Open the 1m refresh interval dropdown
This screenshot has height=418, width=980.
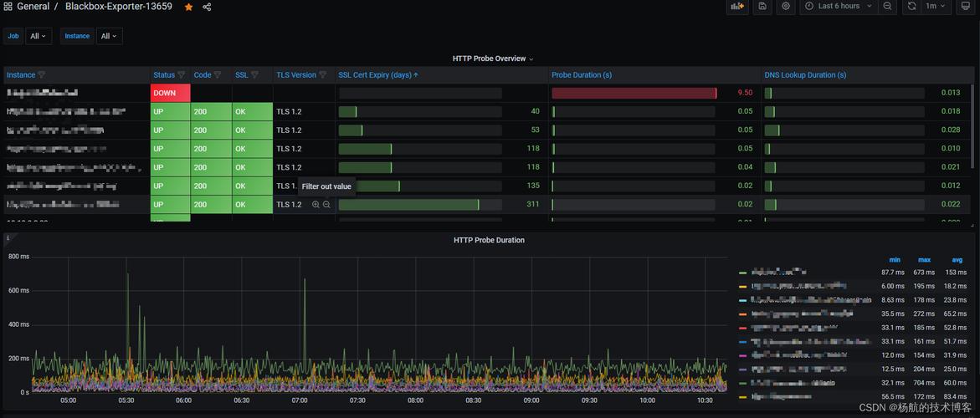(936, 7)
